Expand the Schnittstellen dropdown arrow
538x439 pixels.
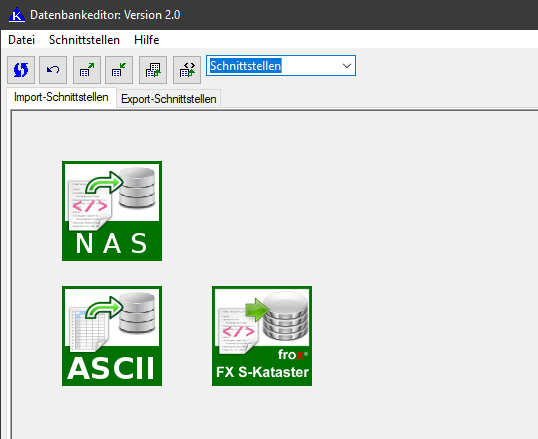click(347, 66)
